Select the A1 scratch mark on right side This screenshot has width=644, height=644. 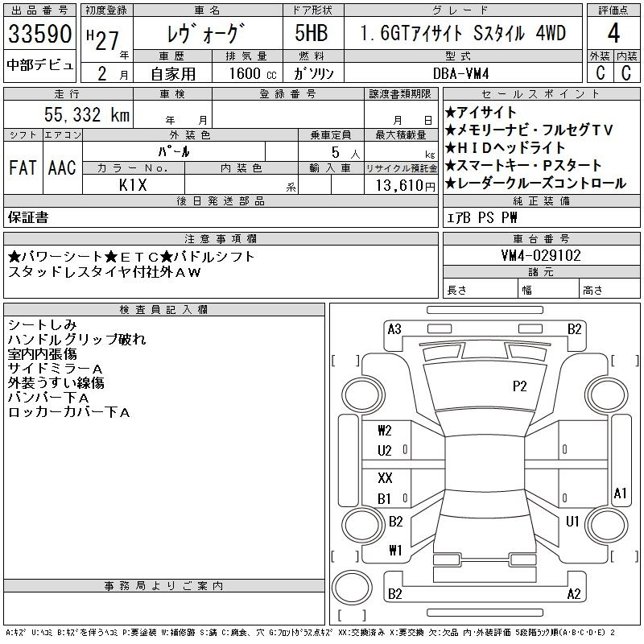620,493
